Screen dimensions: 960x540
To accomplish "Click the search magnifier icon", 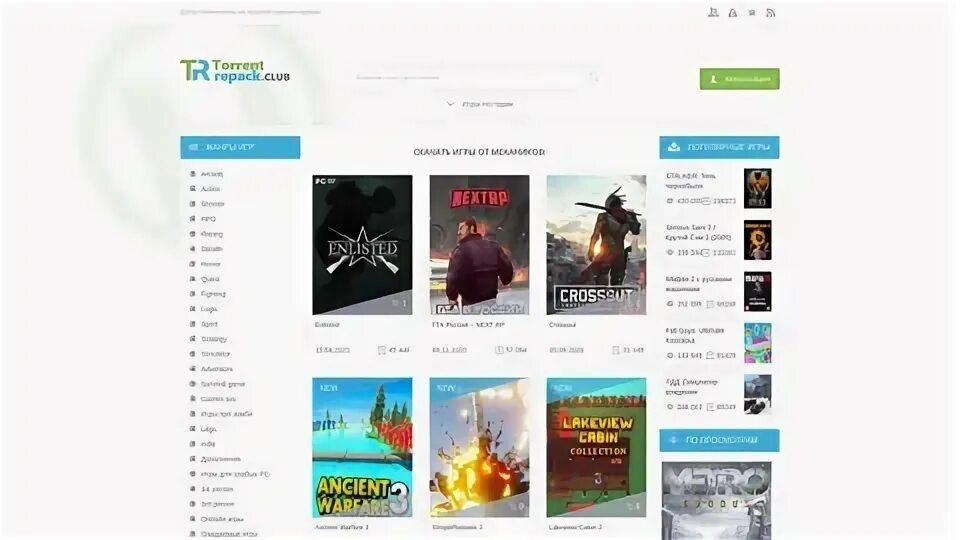I will pos(593,77).
